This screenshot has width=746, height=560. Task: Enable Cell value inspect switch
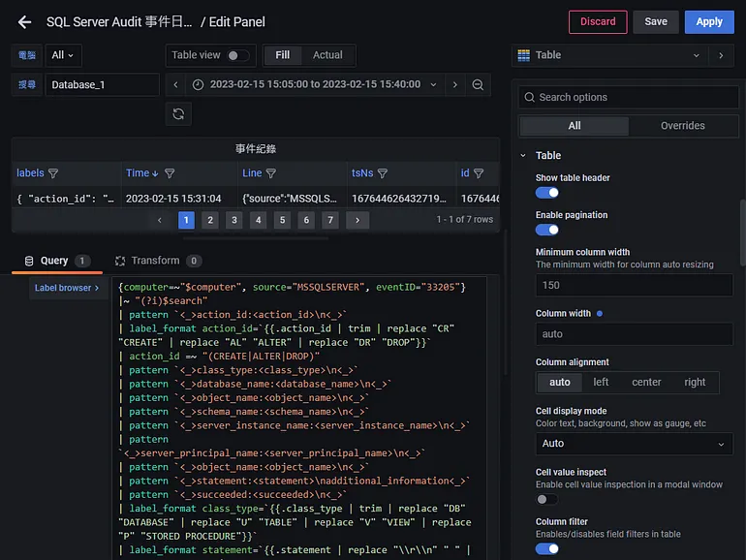[547, 499]
